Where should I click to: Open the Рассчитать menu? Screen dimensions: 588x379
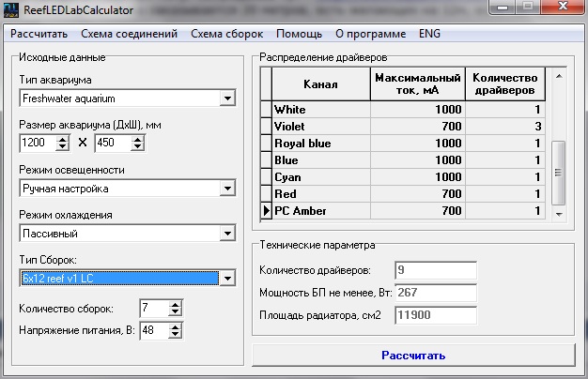pos(39,34)
